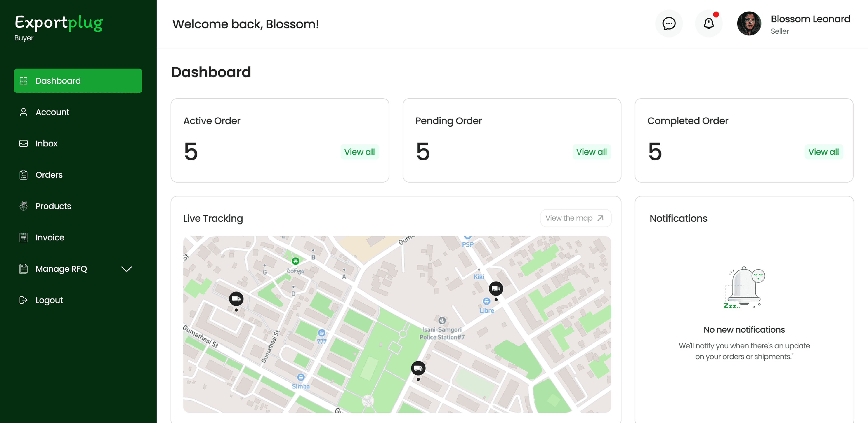868x423 pixels.
Task: Click the Products box icon in sidebar
Action: (24, 206)
